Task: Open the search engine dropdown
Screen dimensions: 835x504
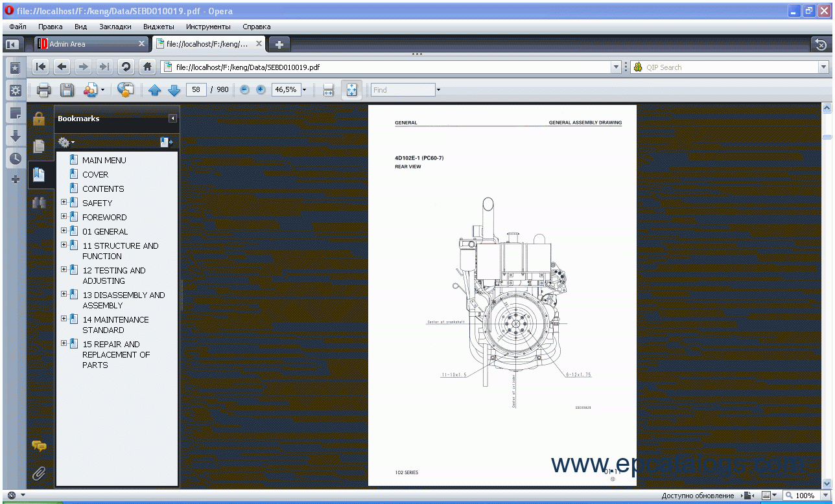Action: click(823, 67)
